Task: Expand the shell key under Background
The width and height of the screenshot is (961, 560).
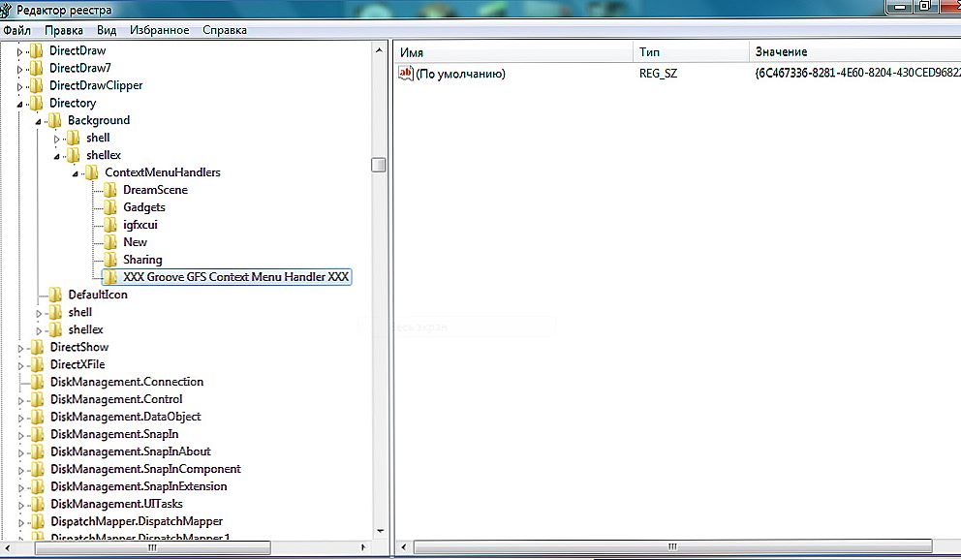Action: click(x=57, y=139)
